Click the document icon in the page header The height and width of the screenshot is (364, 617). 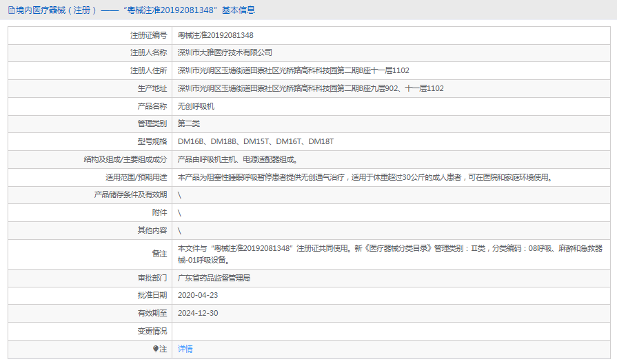coord(12,10)
